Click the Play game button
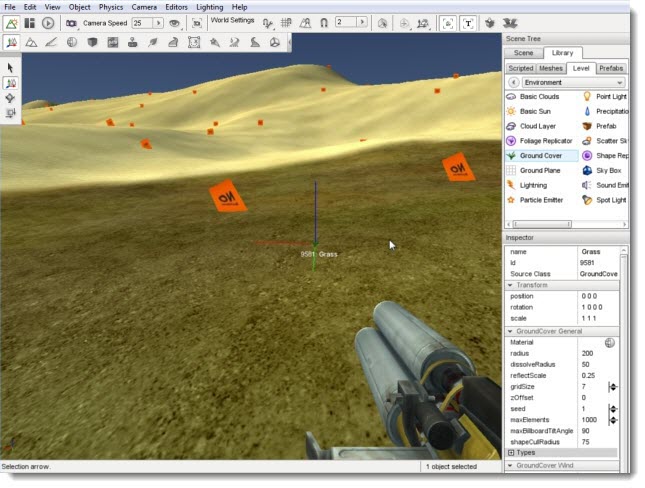Image resolution: width=645 pixels, height=488 pixels. (x=48, y=23)
